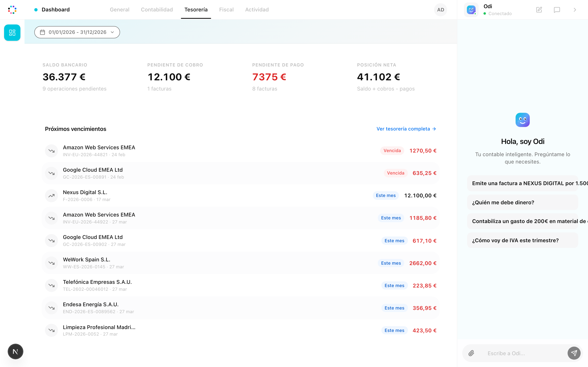This screenshot has height=367, width=588.
Task: Click the round N badge icon
Action: [x=15, y=351]
